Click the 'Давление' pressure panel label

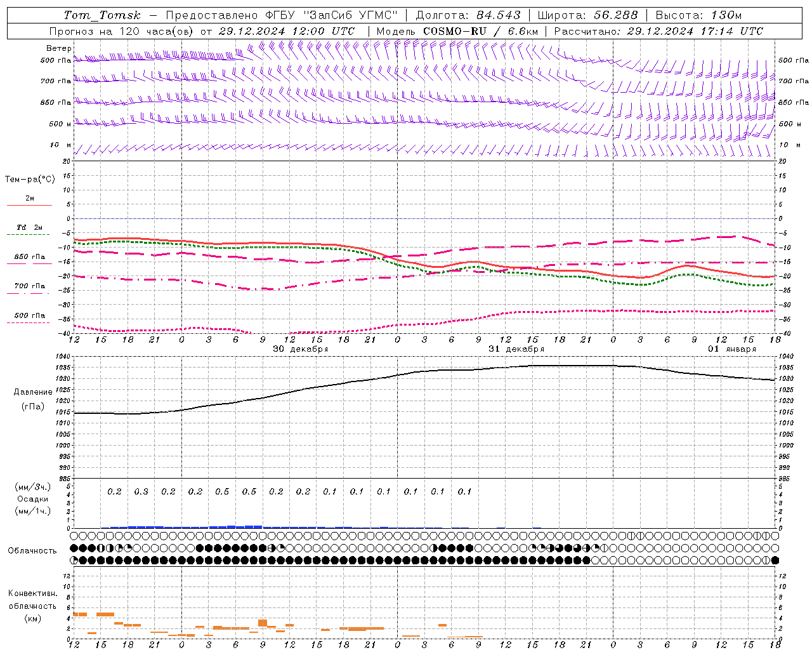pos(33,392)
